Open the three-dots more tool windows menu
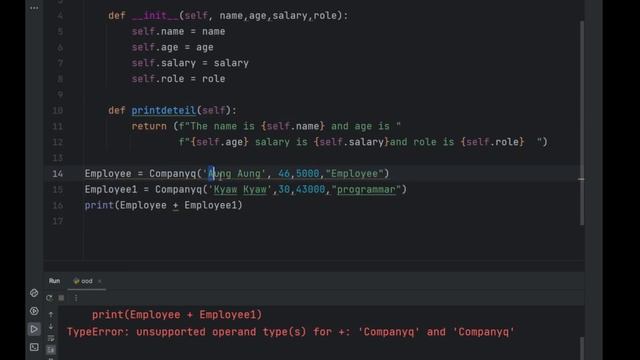The width and height of the screenshot is (640, 360). [34, 8]
